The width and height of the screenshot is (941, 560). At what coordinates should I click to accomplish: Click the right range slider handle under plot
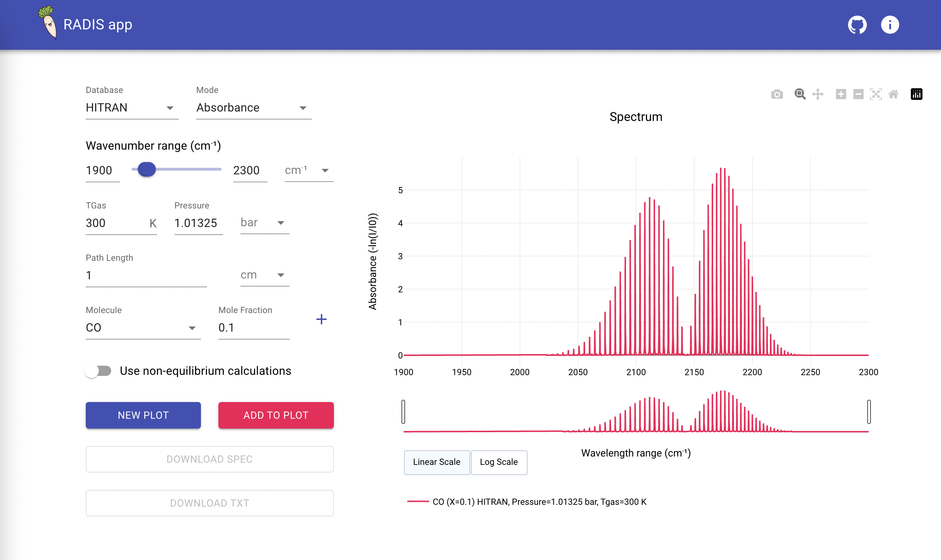(869, 412)
